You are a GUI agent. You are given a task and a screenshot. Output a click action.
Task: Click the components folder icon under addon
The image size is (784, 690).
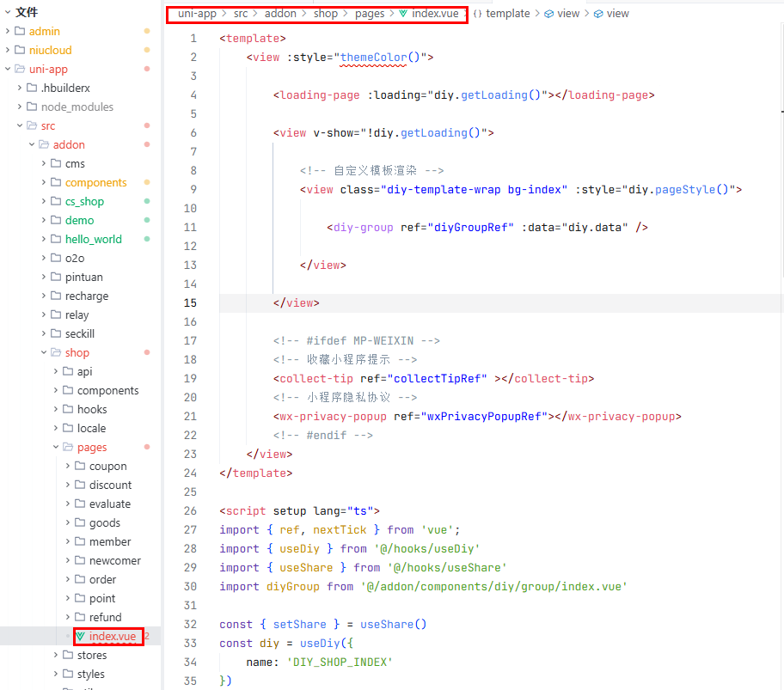(x=56, y=183)
